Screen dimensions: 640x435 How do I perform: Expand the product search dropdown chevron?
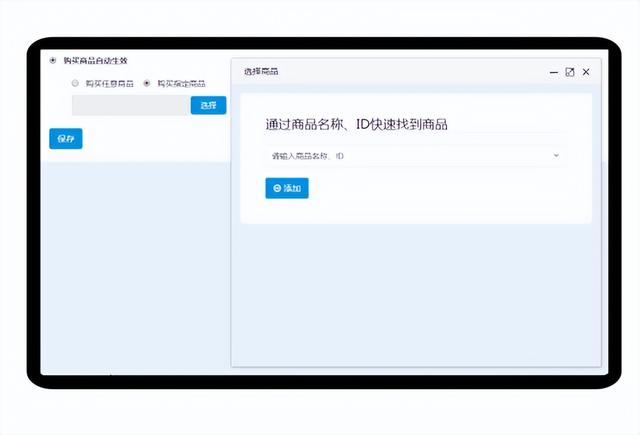coord(556,156)
